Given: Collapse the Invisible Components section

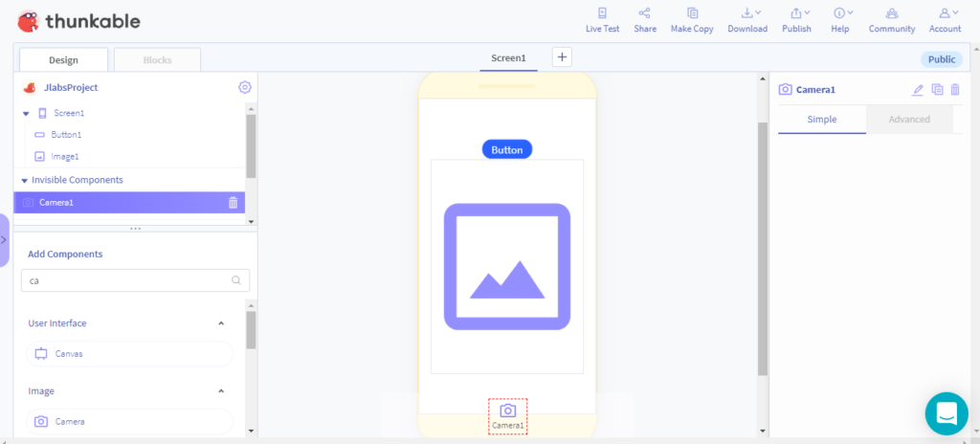Looking at the screenshot, I should (24, 180).
